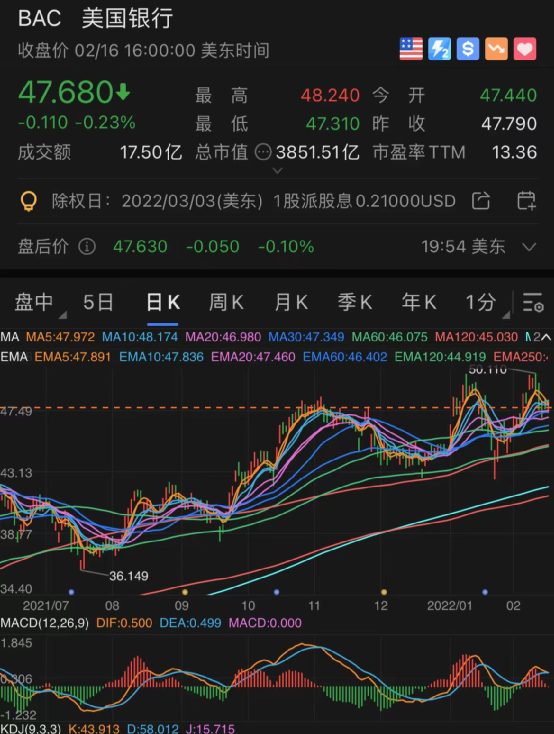Tap the EMA120:44.919 legend value
Screen dimensions: 554x734
[440, 357]
